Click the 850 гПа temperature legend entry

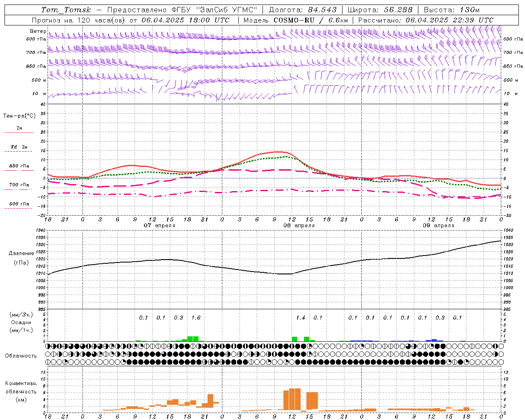coord(19,166)
